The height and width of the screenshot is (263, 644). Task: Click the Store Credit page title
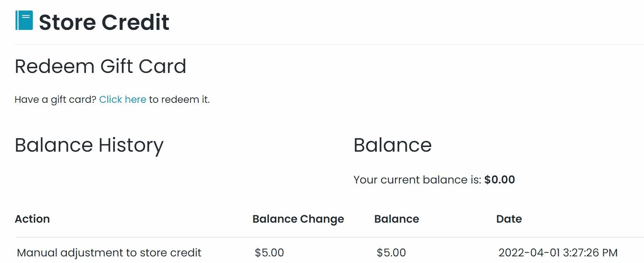[104, 22]
